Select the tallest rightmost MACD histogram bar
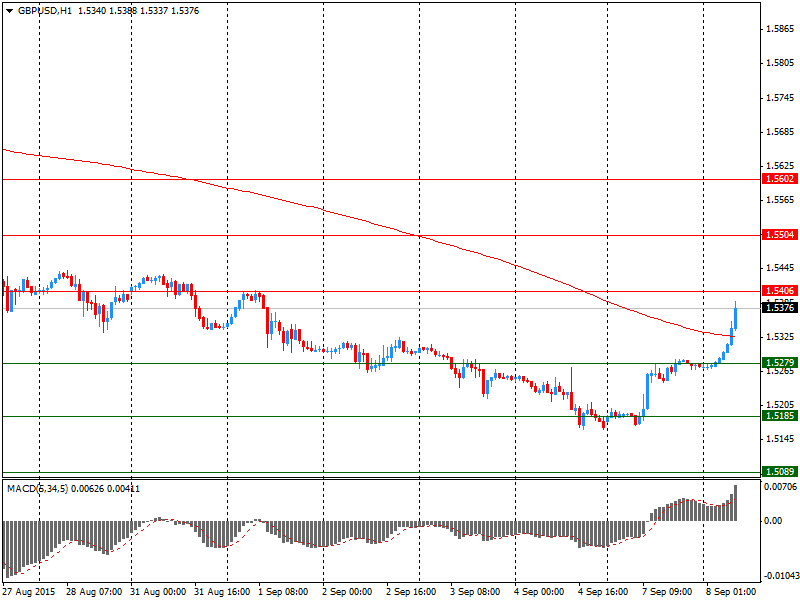 click(736, 503)
